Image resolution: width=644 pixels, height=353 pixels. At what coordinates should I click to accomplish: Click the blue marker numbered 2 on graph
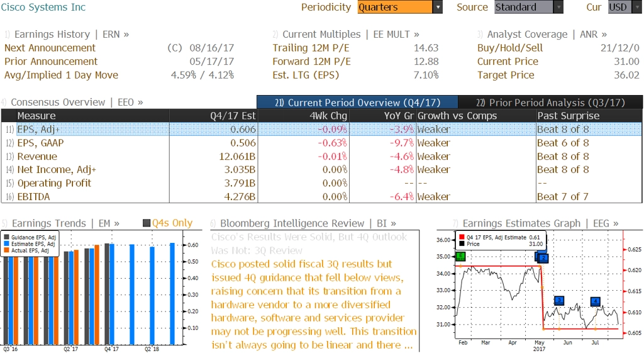pos(543,258)
